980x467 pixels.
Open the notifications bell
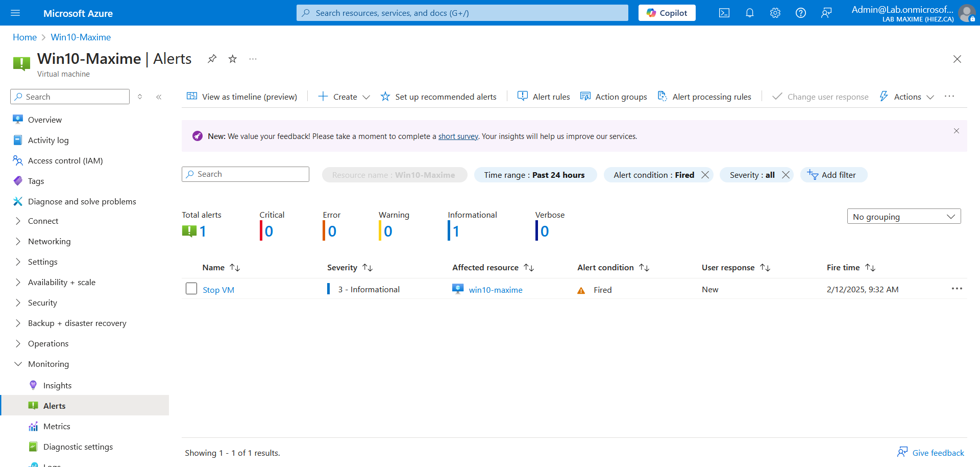click(x=749, y=13)
